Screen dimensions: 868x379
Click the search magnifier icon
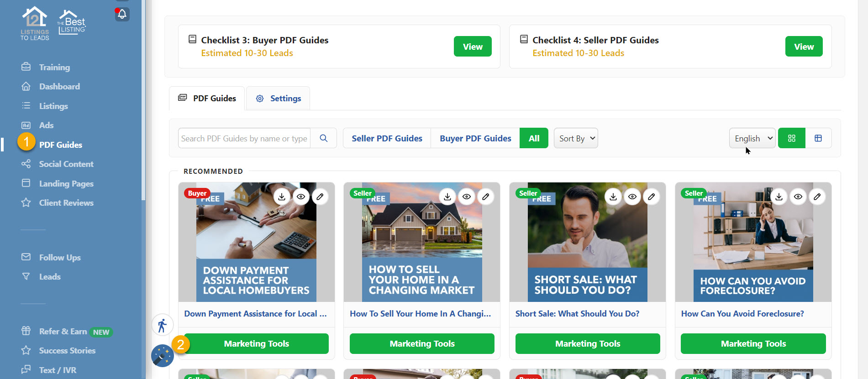pyautogui.click(x=323, y=138)
